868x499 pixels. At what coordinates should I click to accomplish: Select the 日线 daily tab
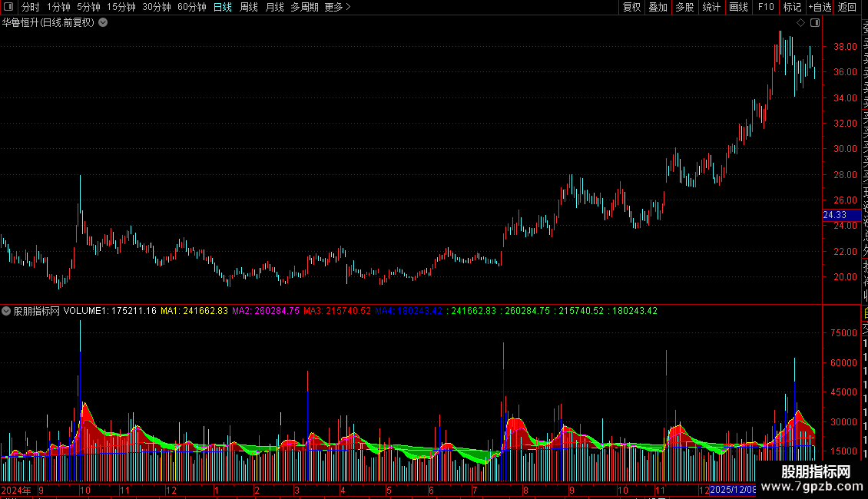(223, 7)
